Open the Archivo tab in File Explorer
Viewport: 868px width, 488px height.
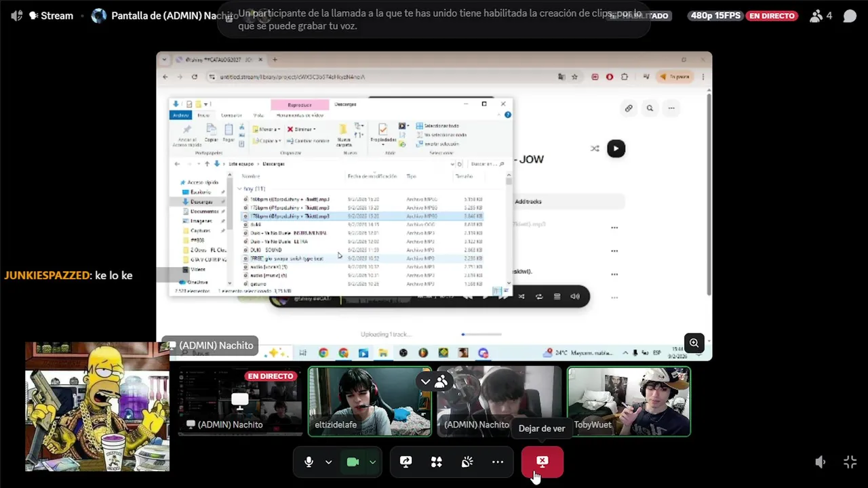point(180,115)
